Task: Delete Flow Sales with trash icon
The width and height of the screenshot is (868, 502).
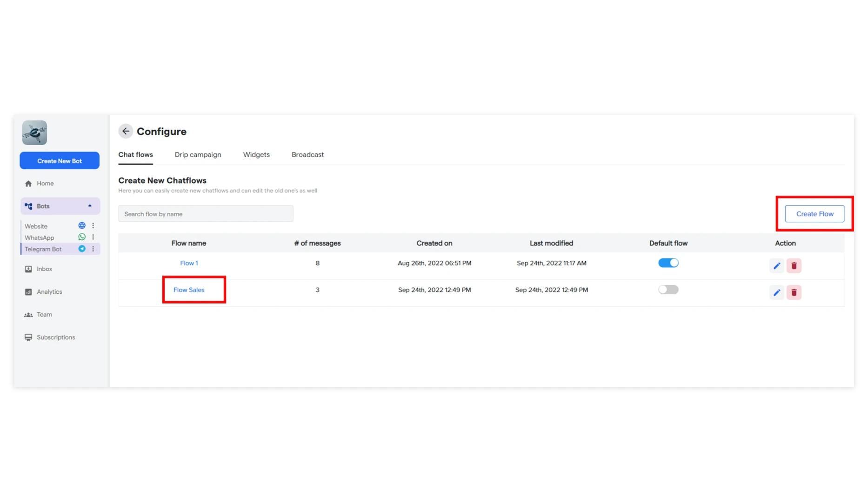Action: [794, 292]
